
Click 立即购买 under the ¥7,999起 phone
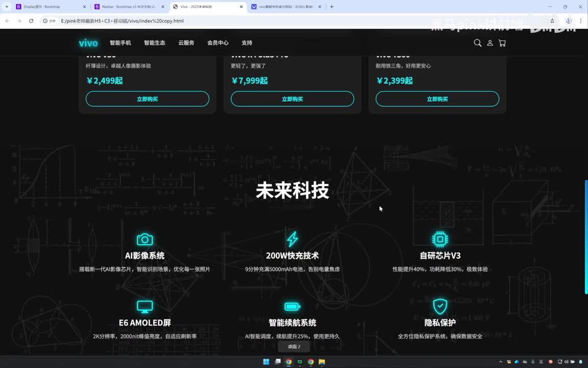tap(292, 99)
